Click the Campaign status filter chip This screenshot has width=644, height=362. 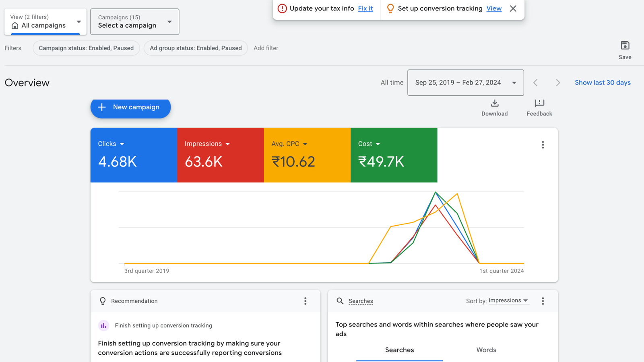86,48
